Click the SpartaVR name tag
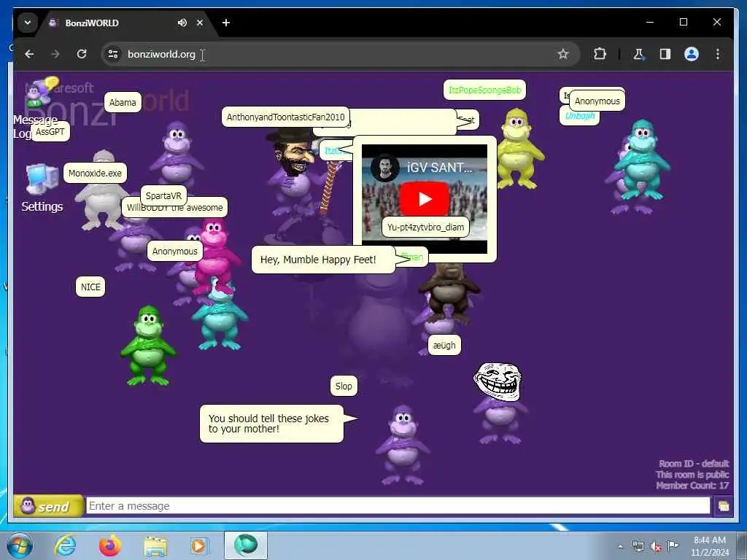 click(x=163, y=195)
